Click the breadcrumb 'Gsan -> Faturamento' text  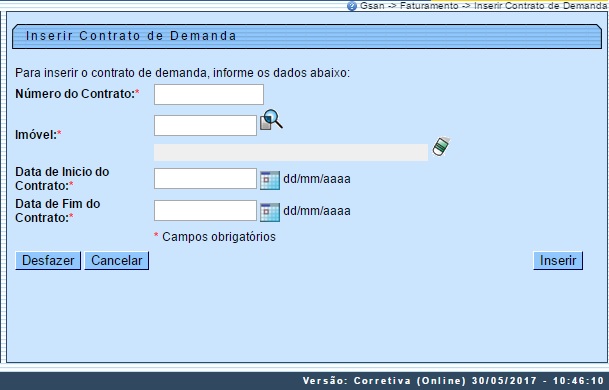(x=409, y=6)
